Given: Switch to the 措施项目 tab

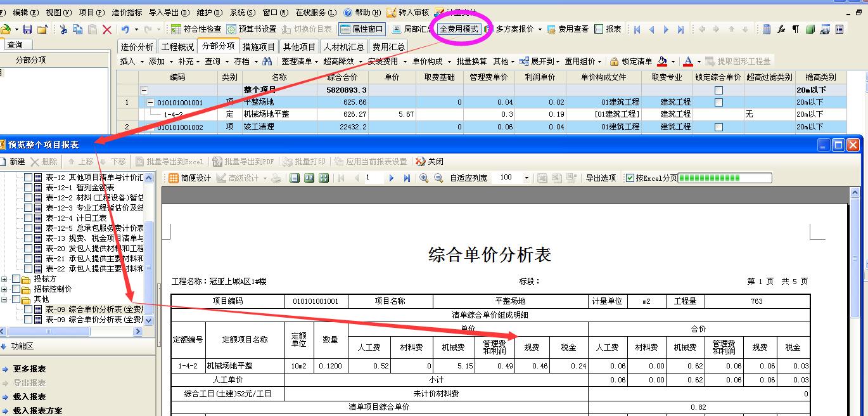Looking at the screenshot, I should click(x=259, y=47).
